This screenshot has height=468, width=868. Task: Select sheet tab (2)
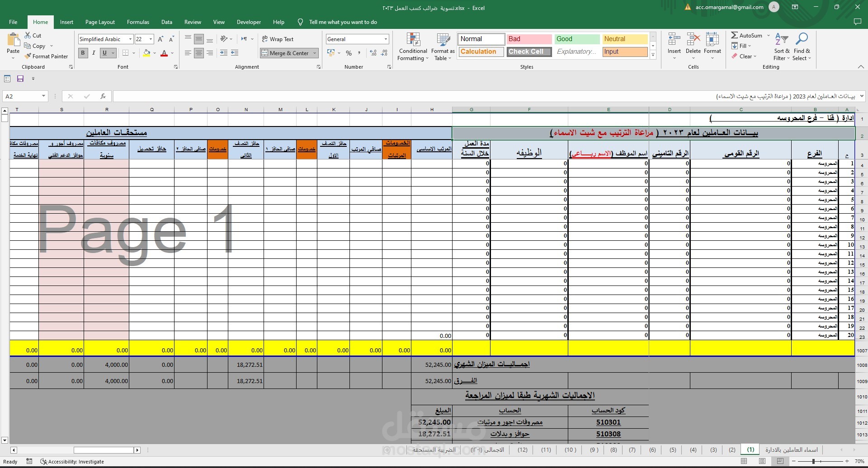[x=732, y=449]
